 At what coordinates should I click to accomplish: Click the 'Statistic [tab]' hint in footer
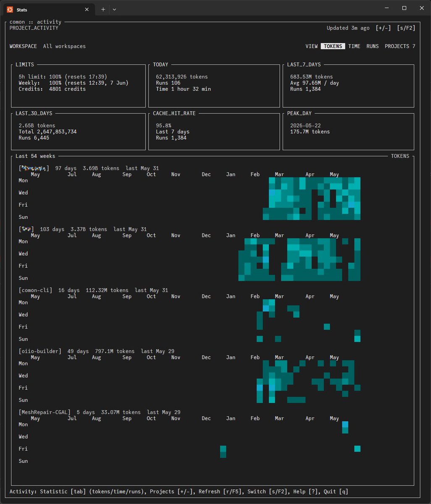click(x=63, y=491)
